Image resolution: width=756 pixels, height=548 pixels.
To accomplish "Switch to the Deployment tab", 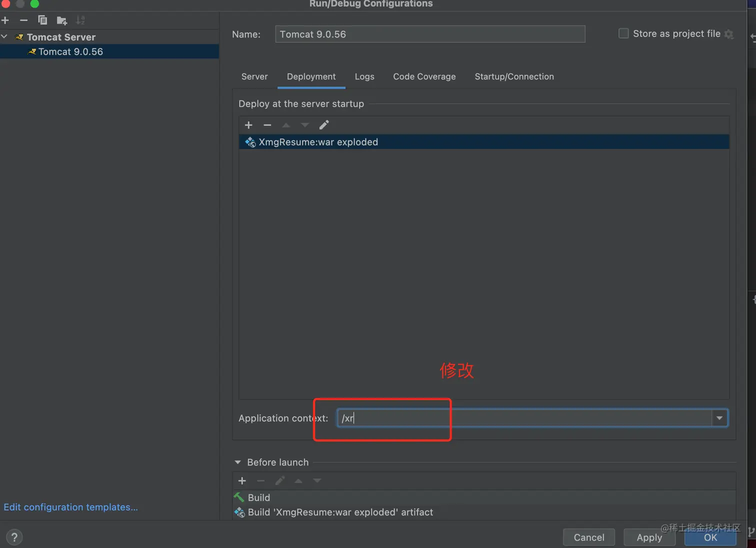I will (311, 76).
